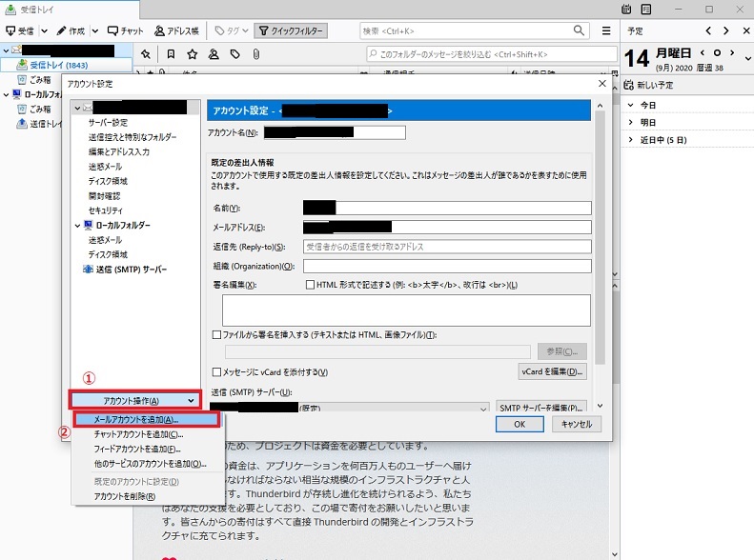Click the settings pane vertical scrollbar
This screenshot has height=560, width=754.
tap(600, 237)
